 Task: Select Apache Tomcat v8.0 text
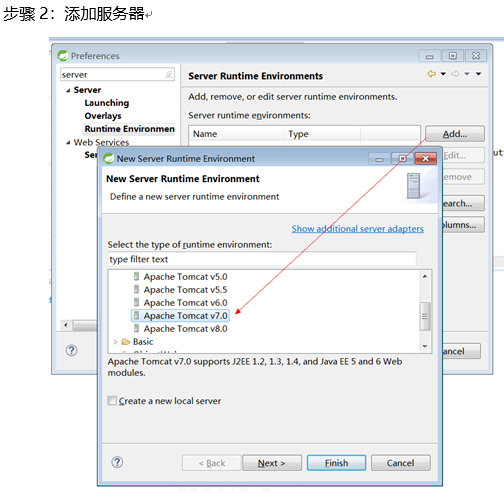pos(186,329)
